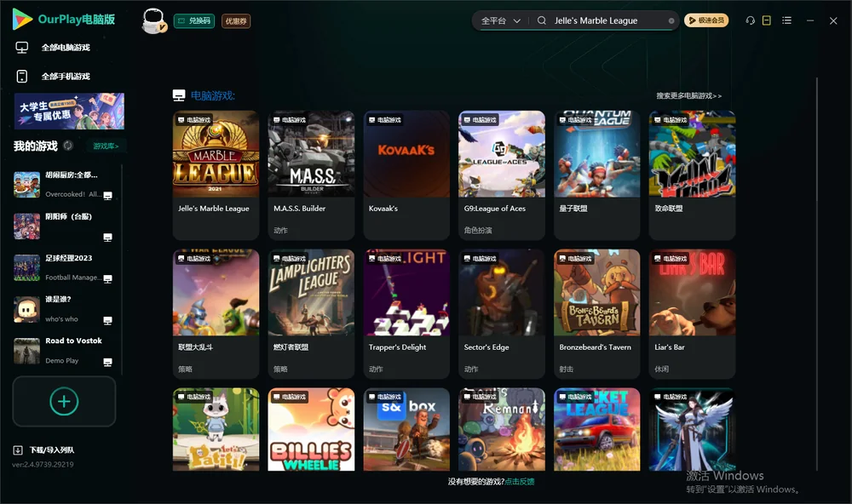Click the 优惠券 coupon button
Screen dimensions: 852x504
pyautogui.click(x=236, y=20)
